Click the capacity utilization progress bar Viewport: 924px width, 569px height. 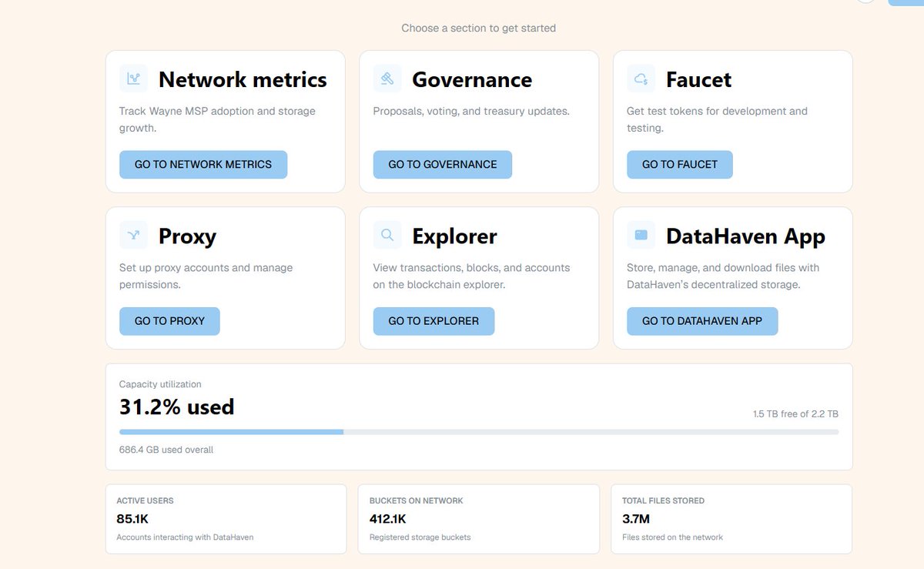click(479, 432)
